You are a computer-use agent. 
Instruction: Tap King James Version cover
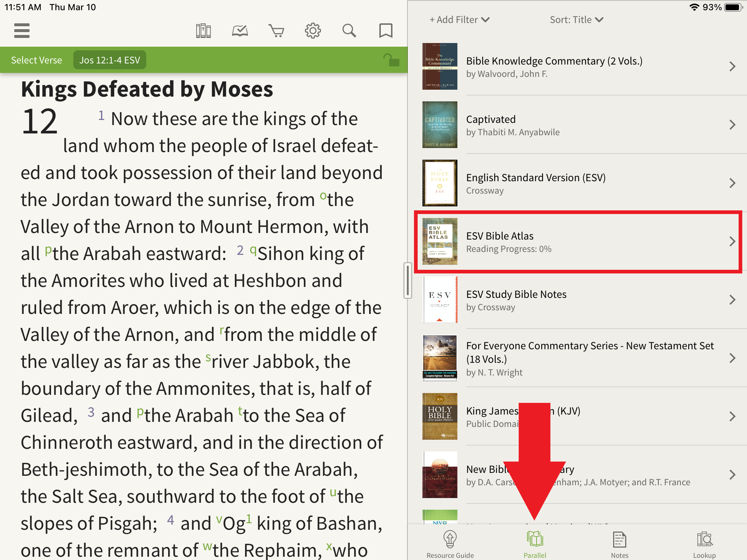(x=440, y=416)
